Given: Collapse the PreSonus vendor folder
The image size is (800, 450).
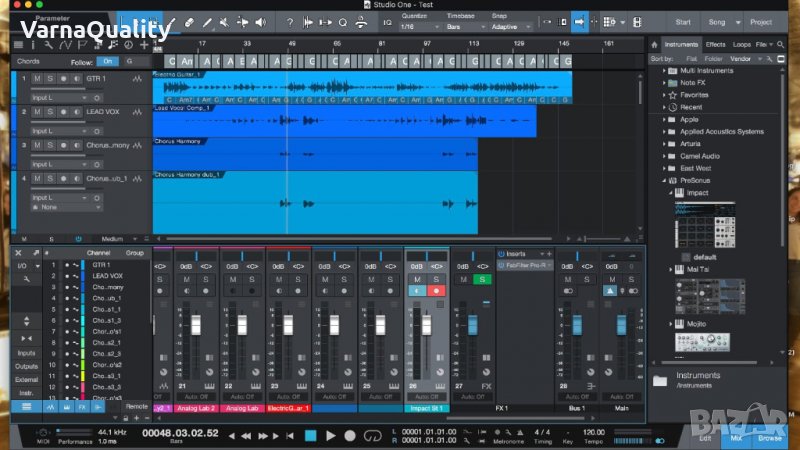Looking at the screenshot, I should 664,180.
